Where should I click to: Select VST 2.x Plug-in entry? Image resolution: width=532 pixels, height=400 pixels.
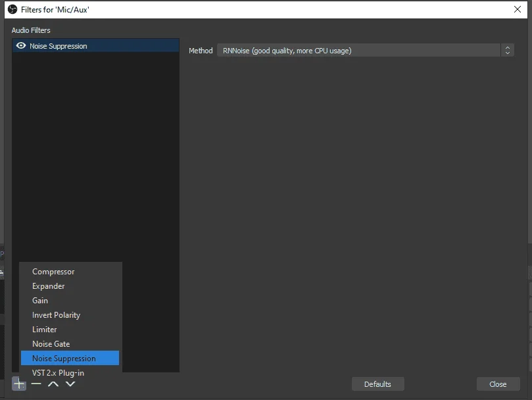coord(70,372)
